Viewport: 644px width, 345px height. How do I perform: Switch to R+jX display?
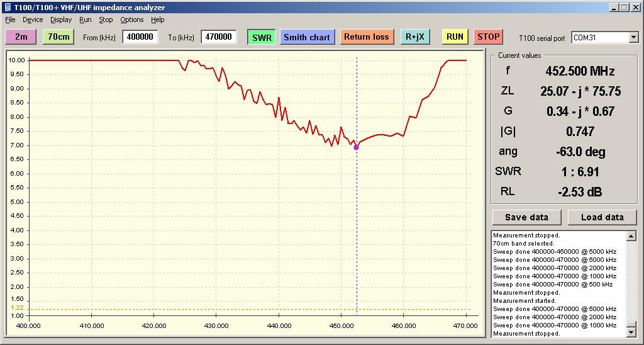415,37
